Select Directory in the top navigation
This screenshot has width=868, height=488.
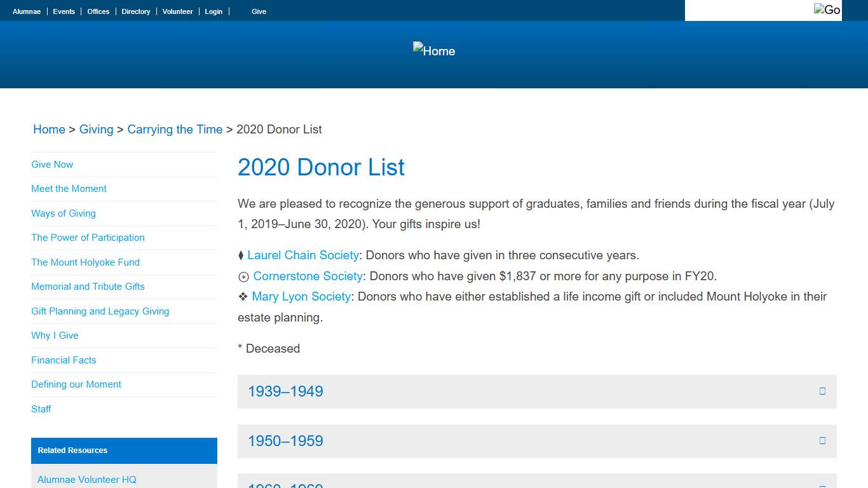(x=135, y=11)
